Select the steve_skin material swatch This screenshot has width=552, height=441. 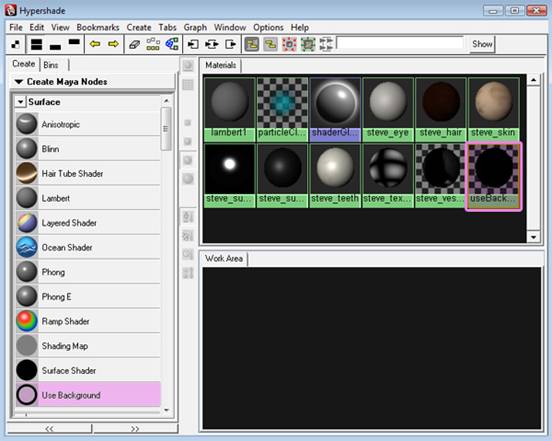point(493,109)
